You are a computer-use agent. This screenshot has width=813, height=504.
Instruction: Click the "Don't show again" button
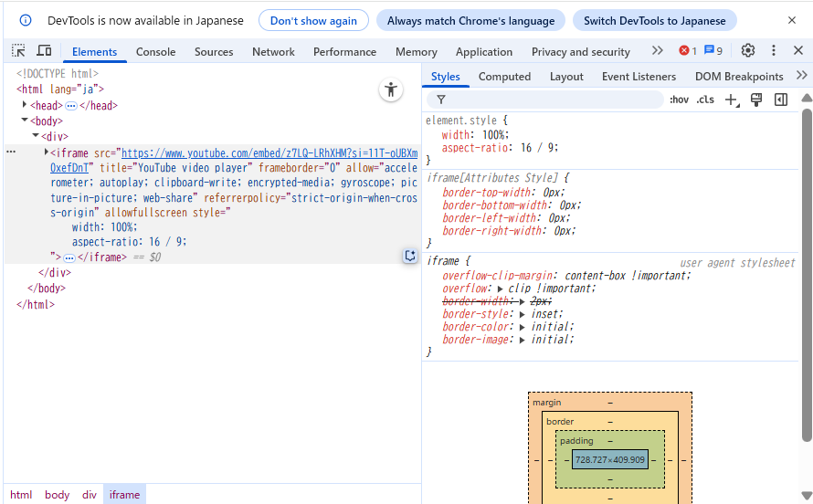313,20
